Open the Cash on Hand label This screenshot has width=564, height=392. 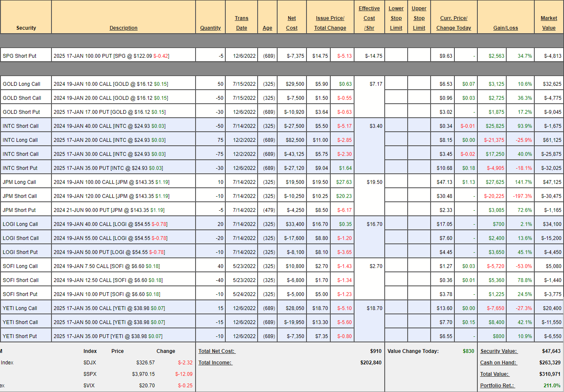(x=498, y=363)
